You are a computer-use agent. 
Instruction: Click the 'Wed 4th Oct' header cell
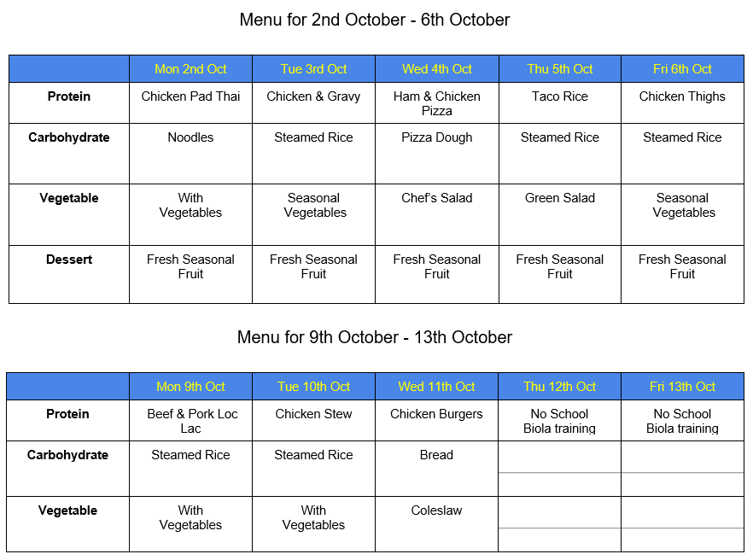click(437, 69)
